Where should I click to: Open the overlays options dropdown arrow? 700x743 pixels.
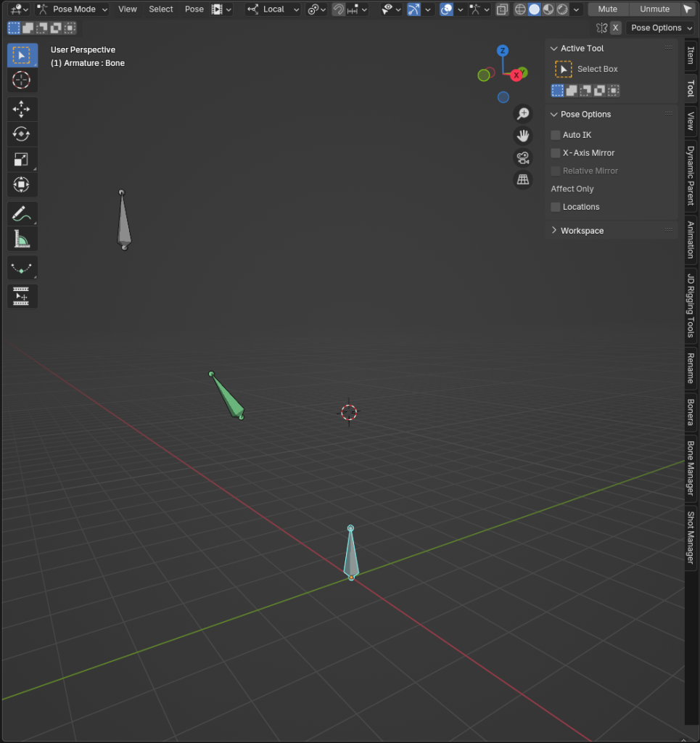pyautogui.click(x=460, y=9)
